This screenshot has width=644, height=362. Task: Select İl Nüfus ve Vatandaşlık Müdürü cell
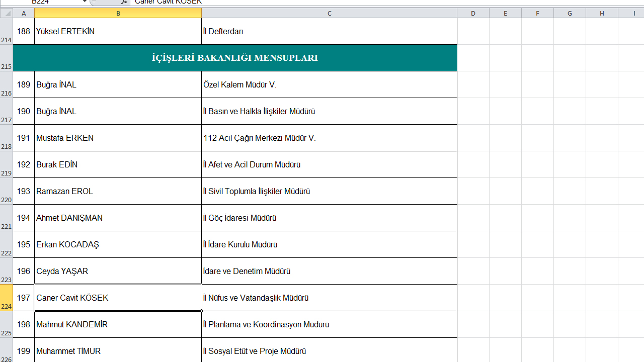tap(329, 298)
